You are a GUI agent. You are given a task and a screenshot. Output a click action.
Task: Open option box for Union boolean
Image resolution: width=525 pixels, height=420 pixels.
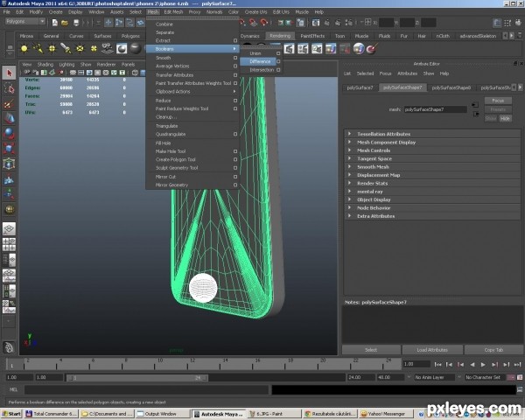[278, 53]
